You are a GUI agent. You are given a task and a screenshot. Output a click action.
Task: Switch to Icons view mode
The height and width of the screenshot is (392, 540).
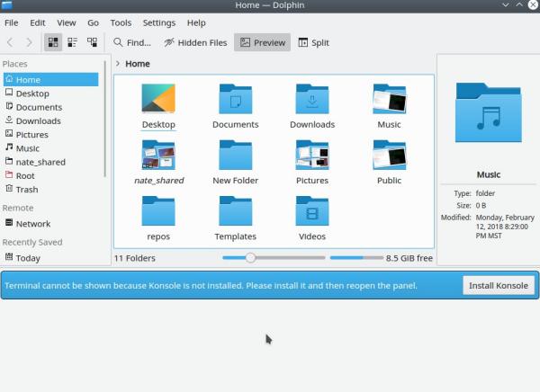tap(52, 42)
